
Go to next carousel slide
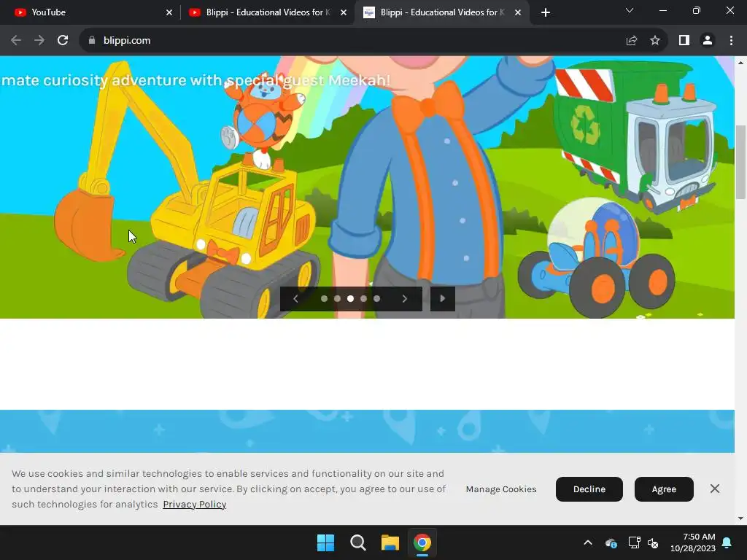click(x=404, y=298)
